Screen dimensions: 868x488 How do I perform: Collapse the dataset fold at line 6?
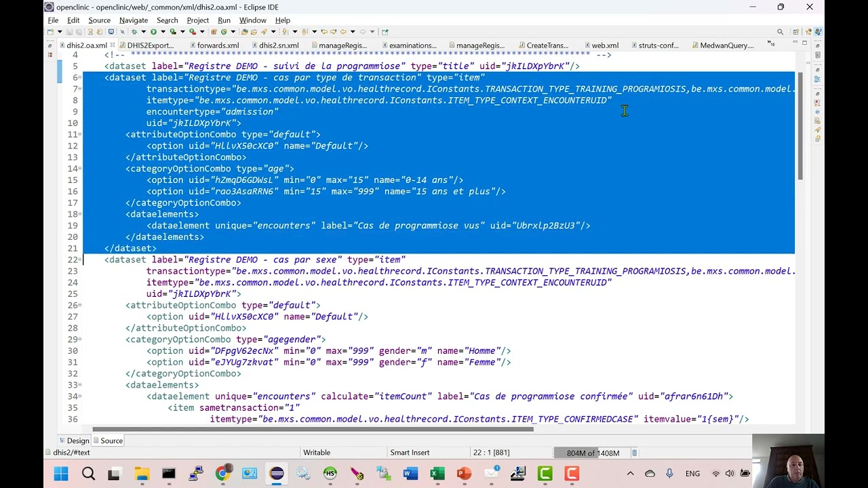[81, 78]
